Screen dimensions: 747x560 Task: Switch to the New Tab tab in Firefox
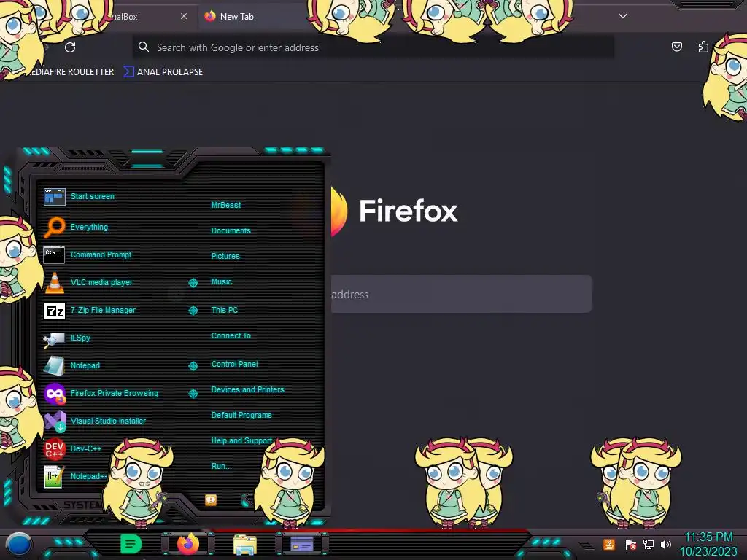(x=253, y=17)
